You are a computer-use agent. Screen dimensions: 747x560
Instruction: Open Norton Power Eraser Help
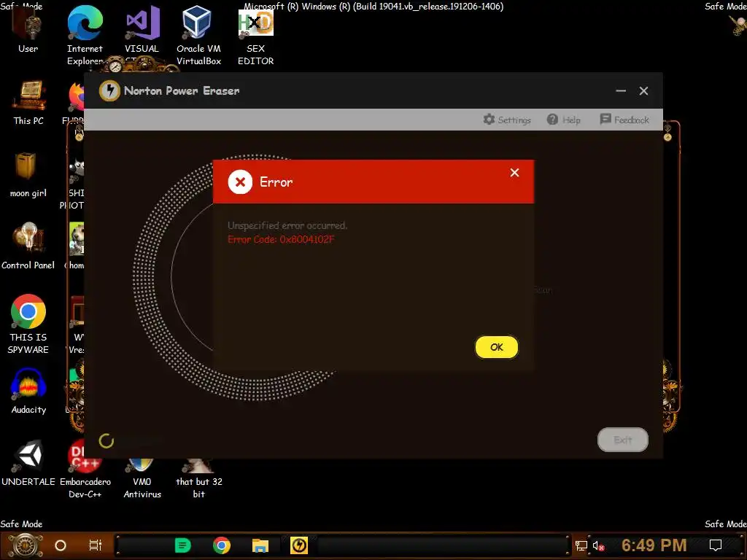pyautogui.click(x=564, y=120)
